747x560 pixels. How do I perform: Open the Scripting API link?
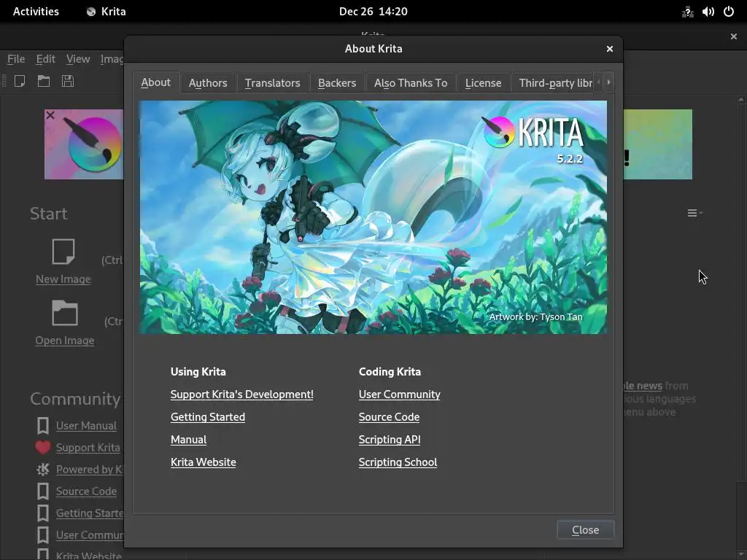[x=390, y=440]
